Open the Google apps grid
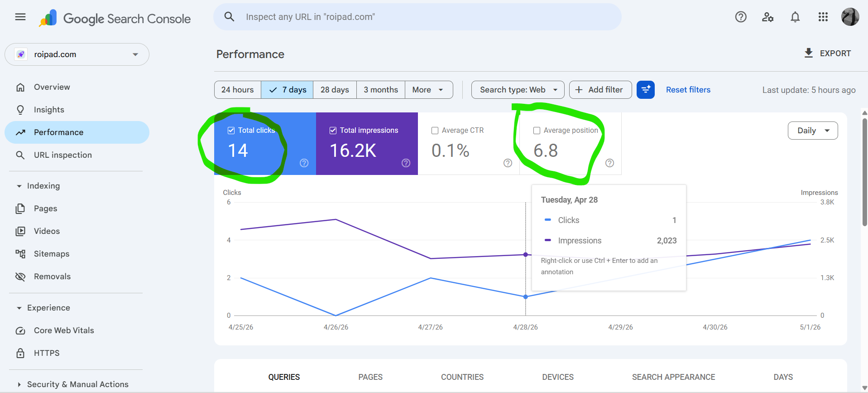 823,17
